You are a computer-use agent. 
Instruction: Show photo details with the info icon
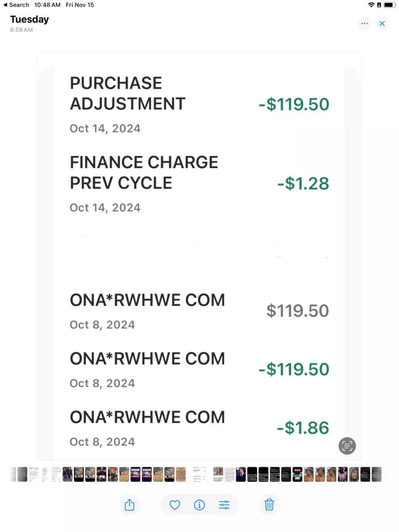coord(199,505)
